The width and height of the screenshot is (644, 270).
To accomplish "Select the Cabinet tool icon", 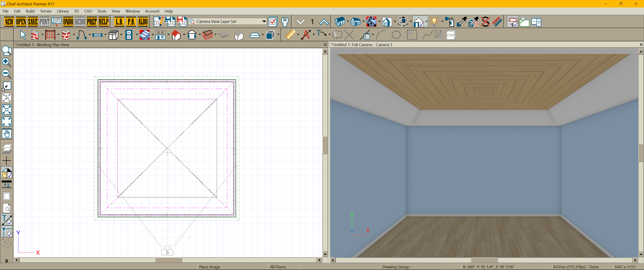I will 113,35.
